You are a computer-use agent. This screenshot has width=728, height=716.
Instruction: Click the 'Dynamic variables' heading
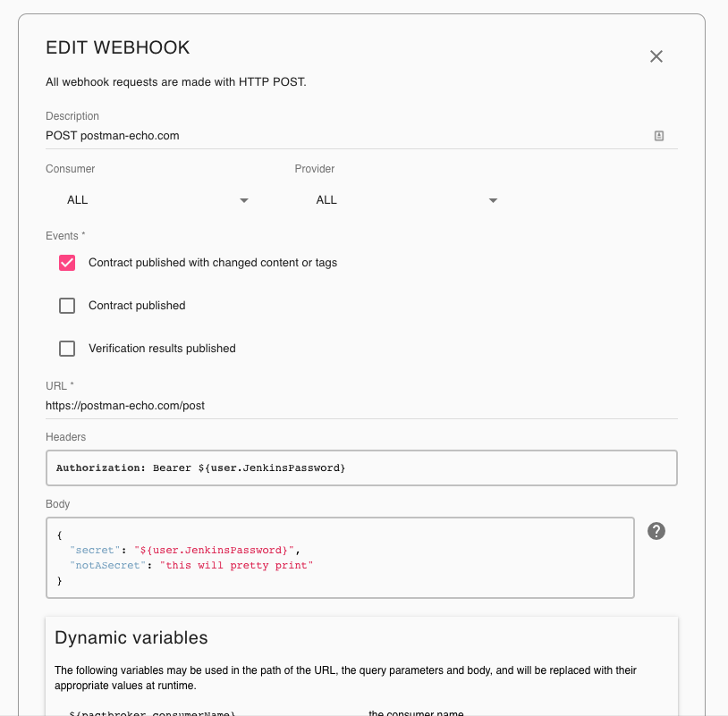coord(131,637)
